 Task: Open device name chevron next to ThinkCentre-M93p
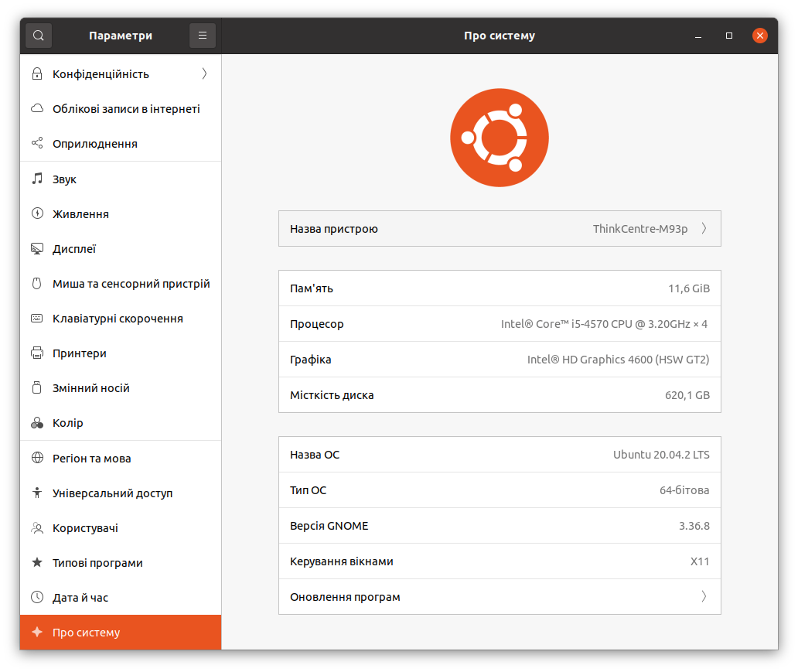tap(704, 229)
